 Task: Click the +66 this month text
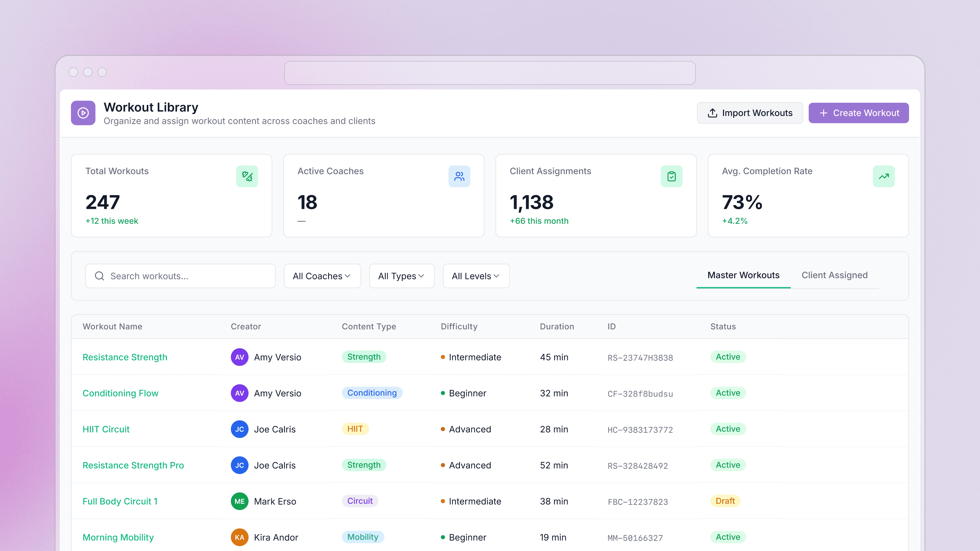[539, 221]
